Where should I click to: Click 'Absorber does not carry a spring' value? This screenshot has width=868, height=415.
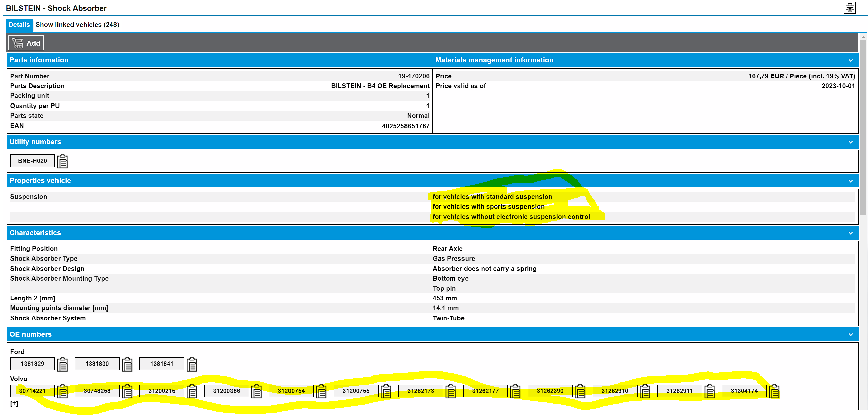pyautogui.click(x=484, y=269)
